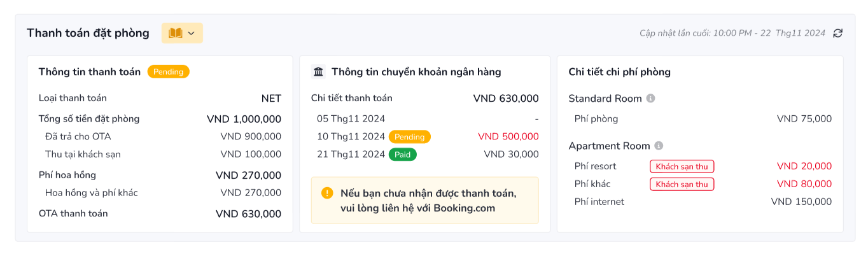Click the Khách sạn thu tag for Phí khác
868x254 pixels.
(682, 184)
